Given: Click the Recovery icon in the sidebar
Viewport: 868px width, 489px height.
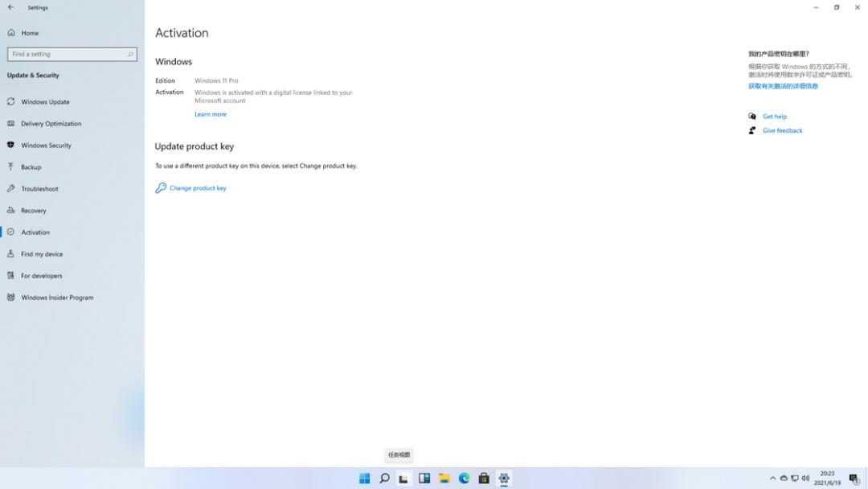Looking at the screenshot, I should click(10, 210).
